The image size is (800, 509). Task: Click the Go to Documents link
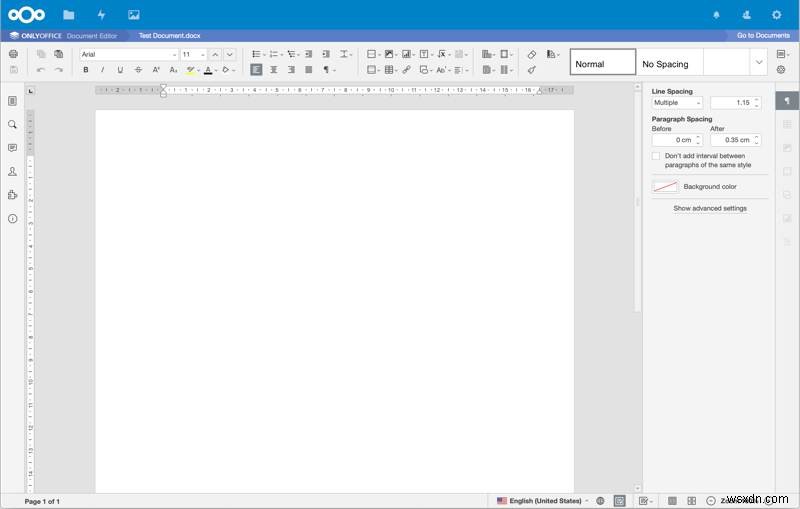(763, 36)
